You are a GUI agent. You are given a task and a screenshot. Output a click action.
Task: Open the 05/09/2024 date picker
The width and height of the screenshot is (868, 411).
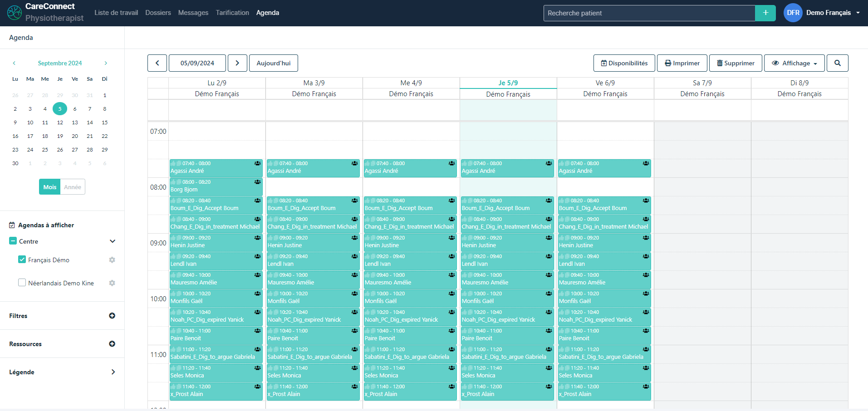point(197,63)
